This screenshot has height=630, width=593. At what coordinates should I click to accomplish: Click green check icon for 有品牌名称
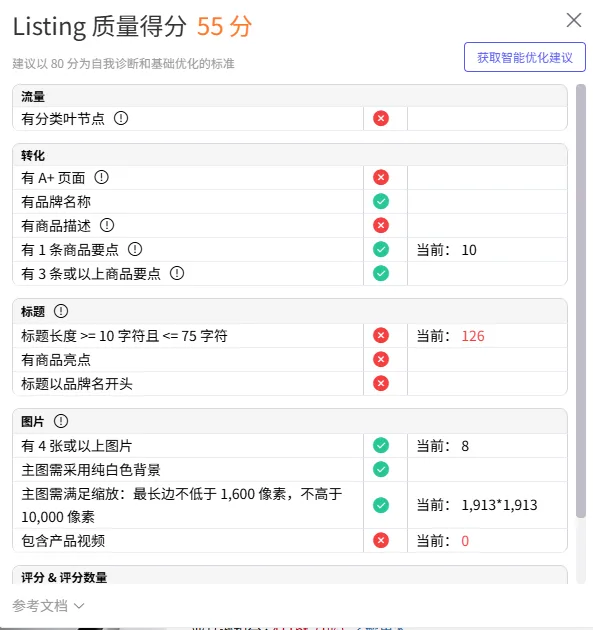coord(381,201)
